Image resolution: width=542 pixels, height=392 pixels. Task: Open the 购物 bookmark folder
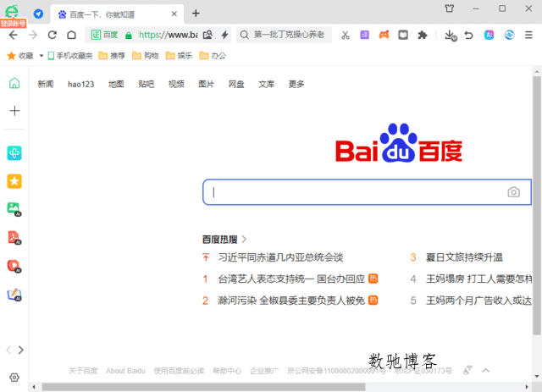click(145, 56)
